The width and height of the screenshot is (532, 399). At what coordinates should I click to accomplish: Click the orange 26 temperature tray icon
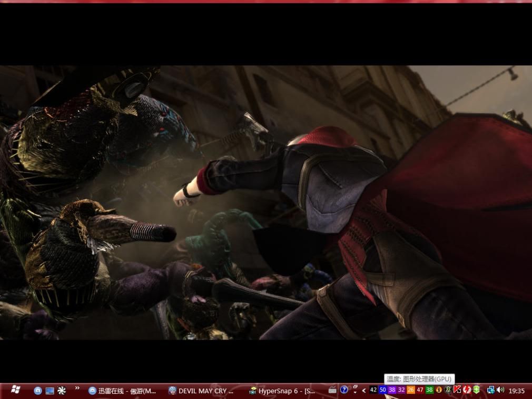coord(410,390)
